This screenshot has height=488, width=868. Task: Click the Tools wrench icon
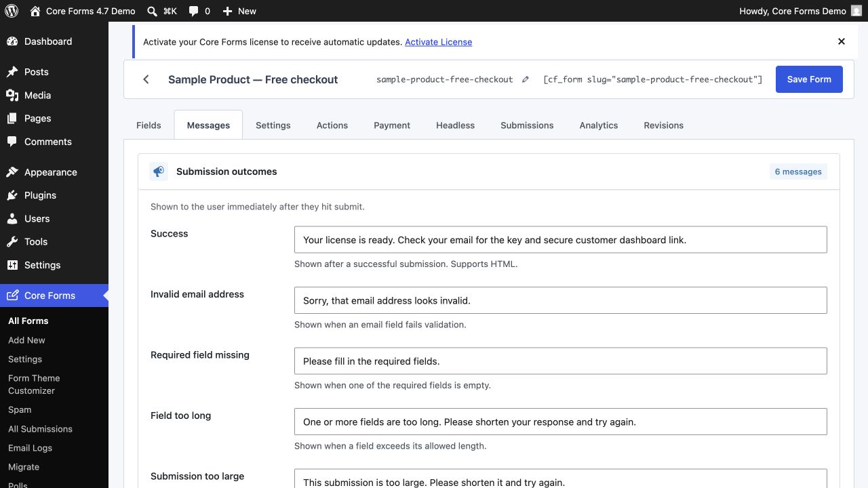(x=12, y=242)
